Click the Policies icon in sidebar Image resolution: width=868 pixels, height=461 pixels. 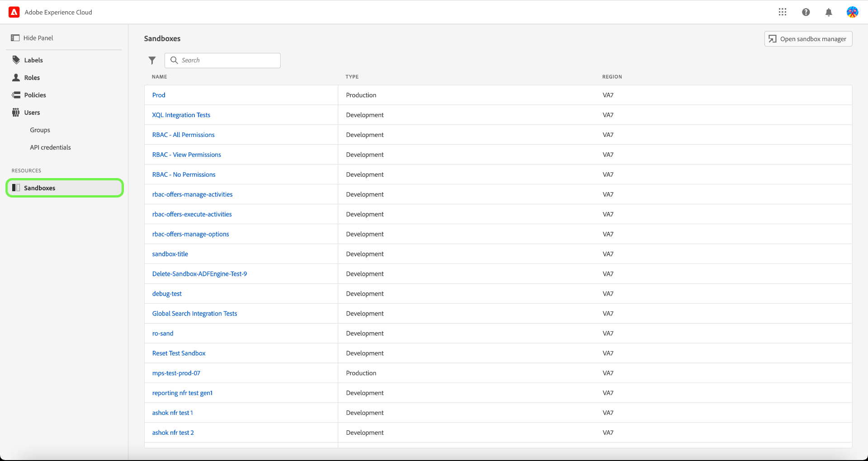16,94
